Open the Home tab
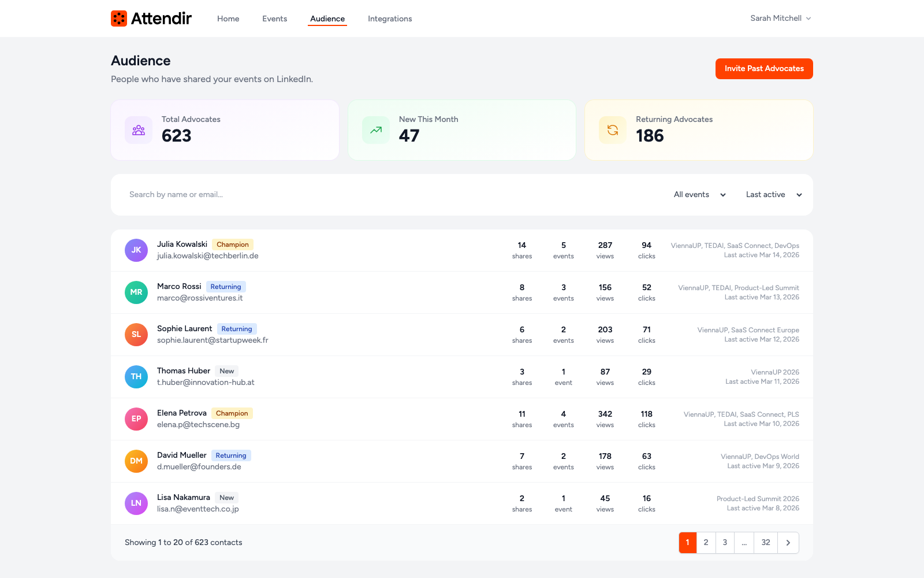924x578 pixels. click(x=228, y=18)
